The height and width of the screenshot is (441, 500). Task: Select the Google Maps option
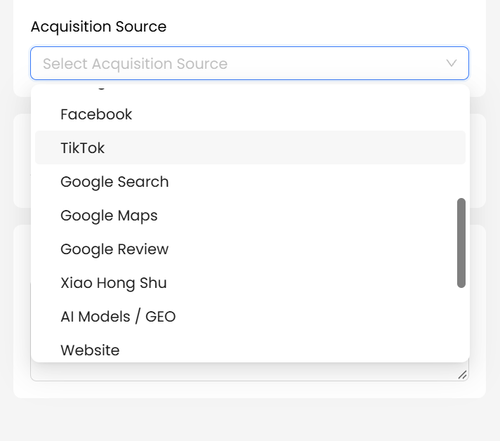tap(250, 215)
